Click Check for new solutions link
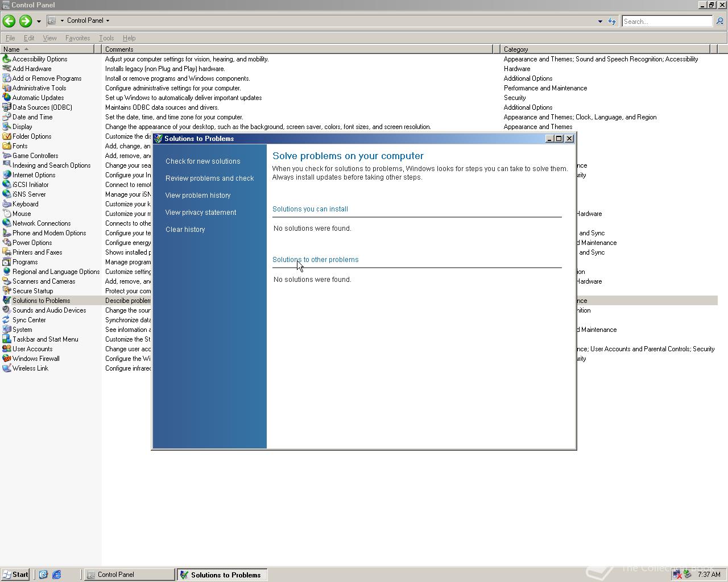Image resolution: width=728 pixels, height=582 pixels. (203, 161)
